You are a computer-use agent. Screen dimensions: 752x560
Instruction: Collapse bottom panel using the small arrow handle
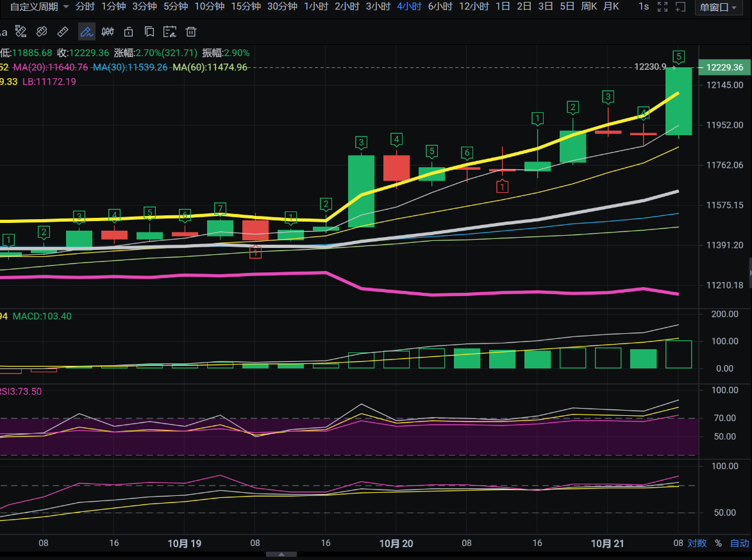pyautogui.click(x=281, y=555)
